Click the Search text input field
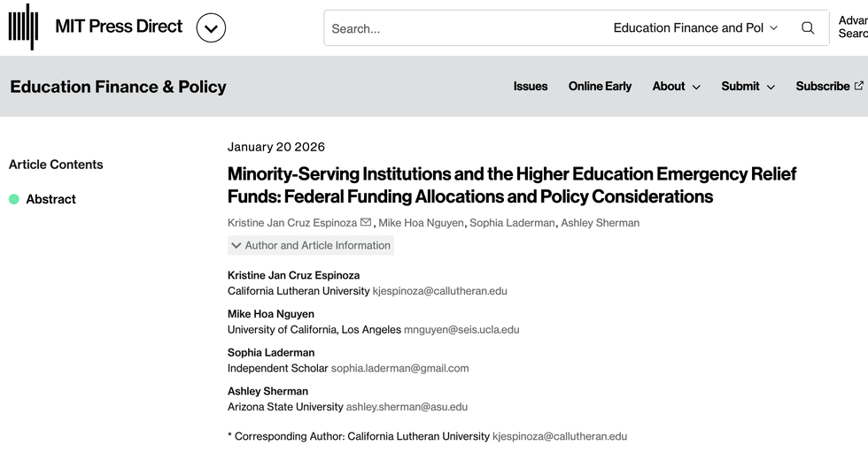The image size is (868, 453). (461, 28)
